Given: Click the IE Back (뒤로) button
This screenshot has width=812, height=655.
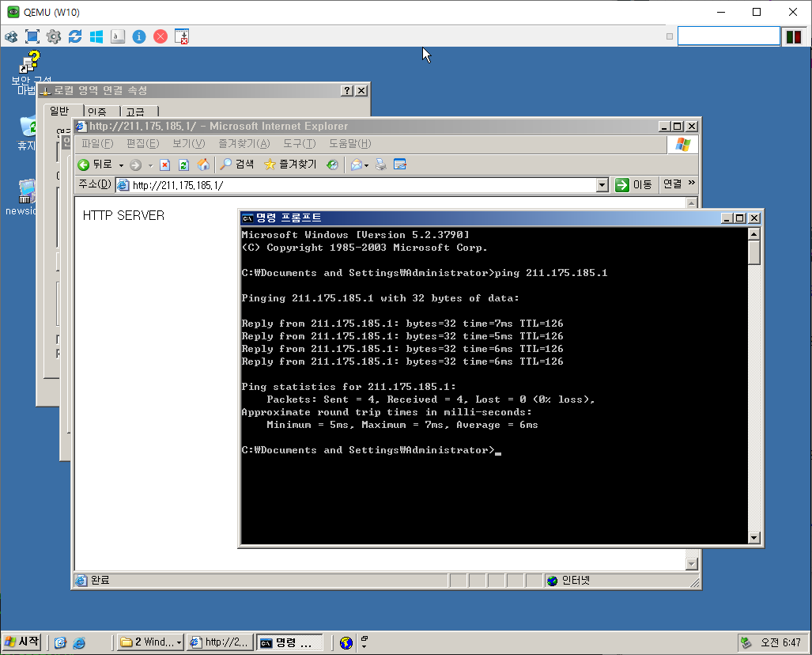Looking at the screenshot, I should click(95, 165).
